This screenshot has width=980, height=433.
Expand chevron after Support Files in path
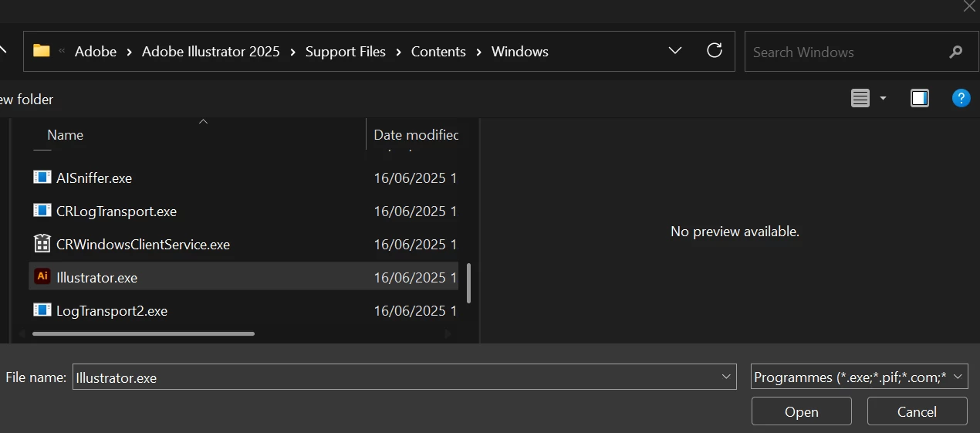398,52
